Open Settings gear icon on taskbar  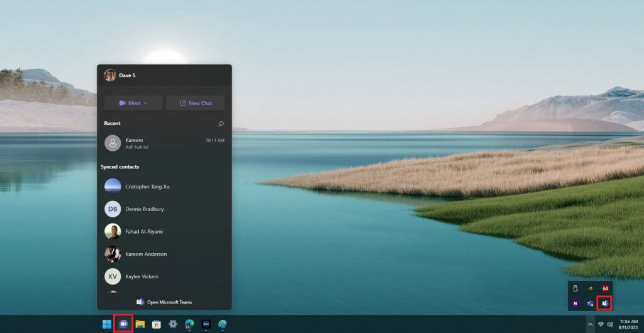173,324
